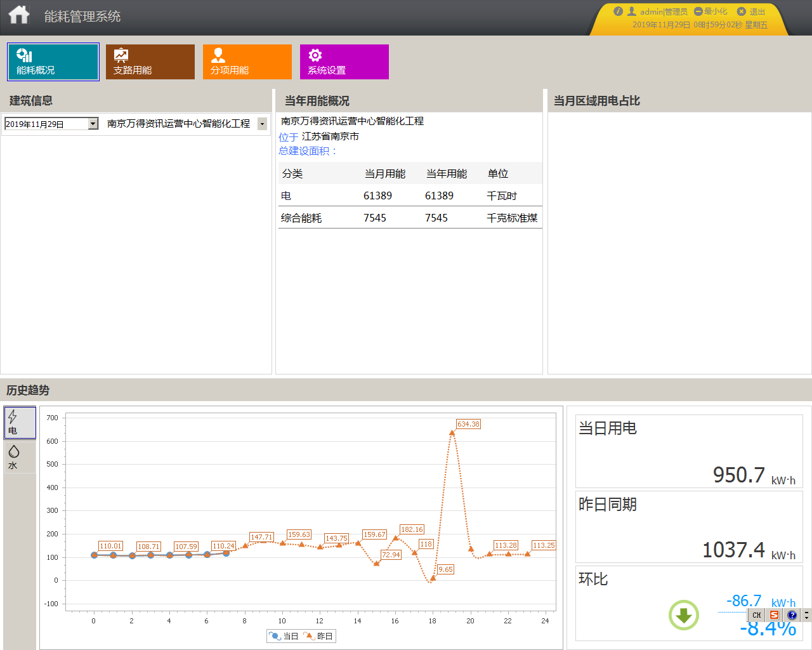Click the info icon beside admin
Image resolution: width=812 pixels, height=650 pixels.
[618, 11]
